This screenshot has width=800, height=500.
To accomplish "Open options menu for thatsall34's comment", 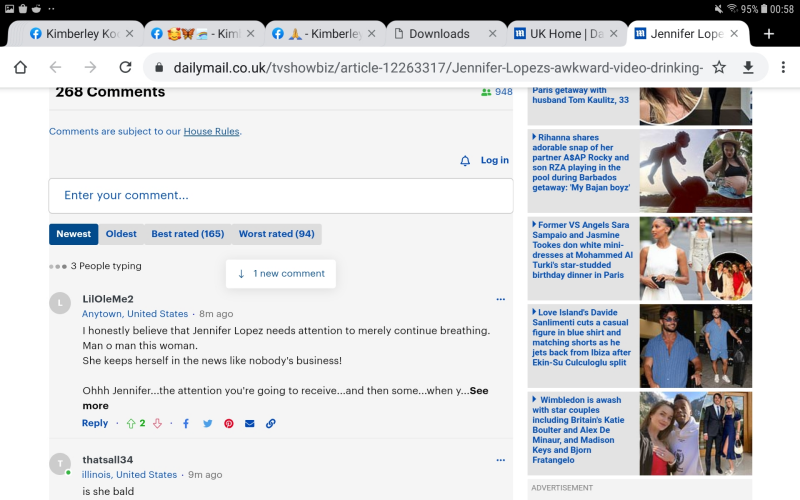I will pyautogui.click(x=501, y=460).
